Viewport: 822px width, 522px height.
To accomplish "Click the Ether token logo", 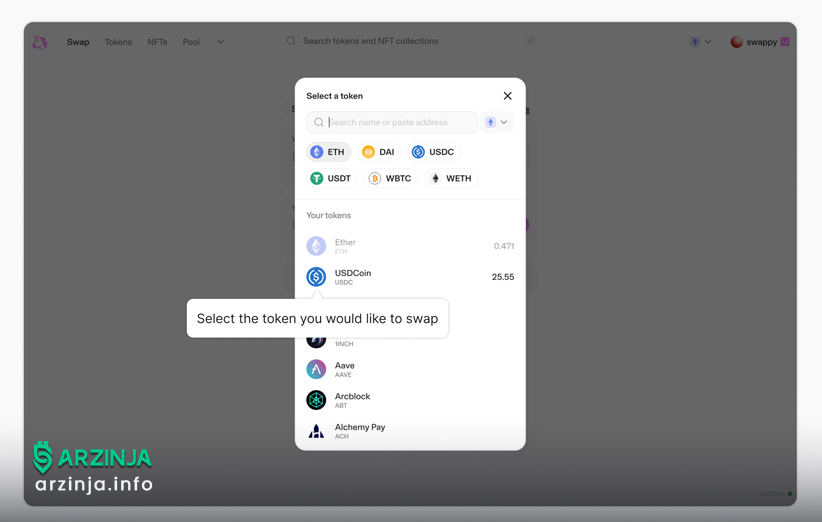I will pos(316,246).
